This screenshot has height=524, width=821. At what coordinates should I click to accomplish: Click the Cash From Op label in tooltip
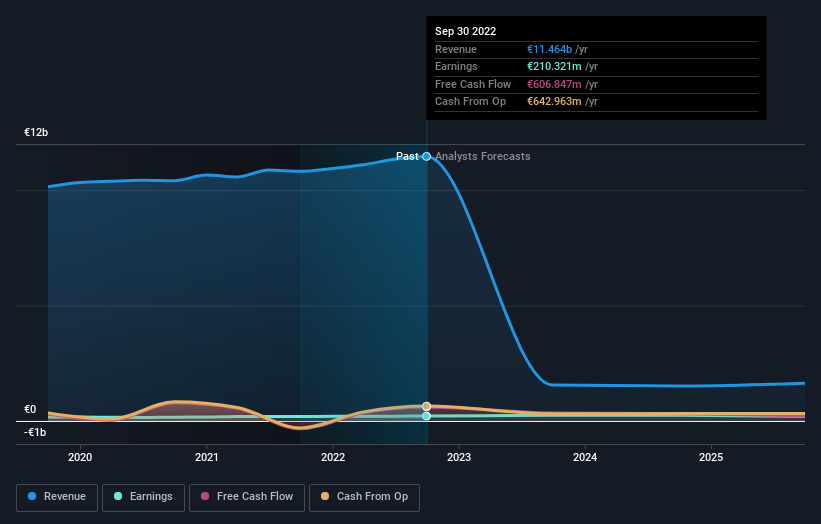pyautogui.click(x=470, y=102)
